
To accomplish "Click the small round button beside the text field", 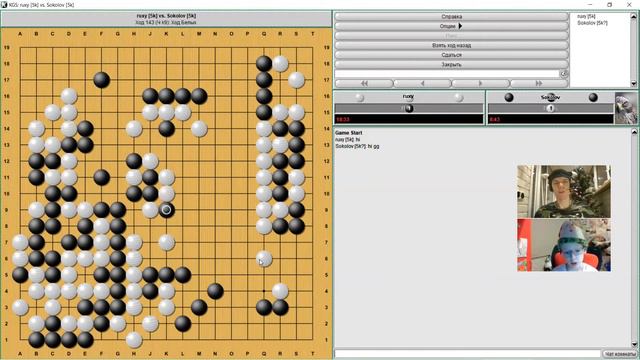I will (x=564, y=74).
